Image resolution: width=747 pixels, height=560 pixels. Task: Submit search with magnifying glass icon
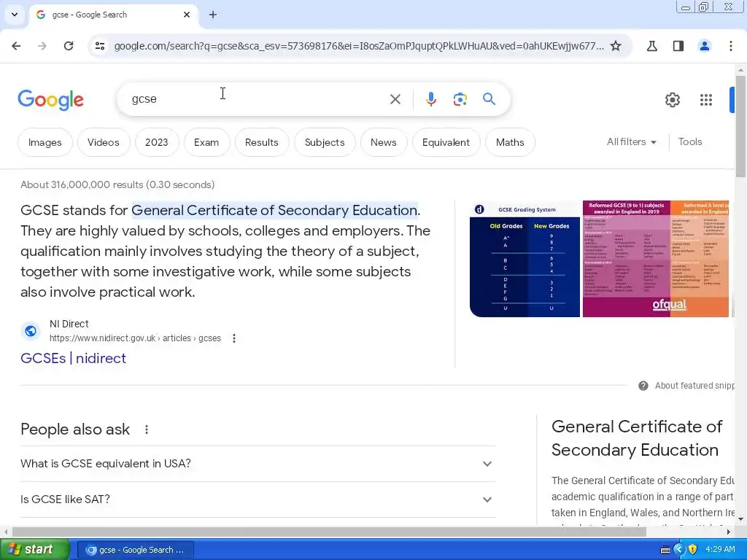click(489, 99)
